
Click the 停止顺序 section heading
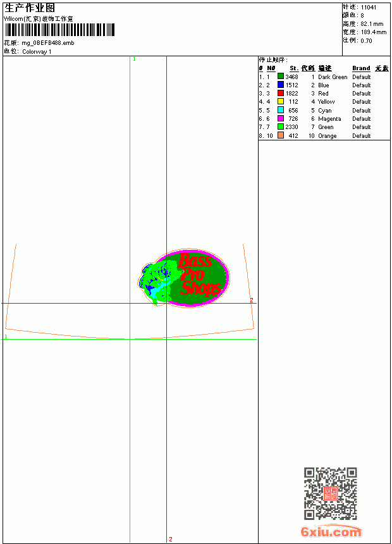(x=273, y=60)
